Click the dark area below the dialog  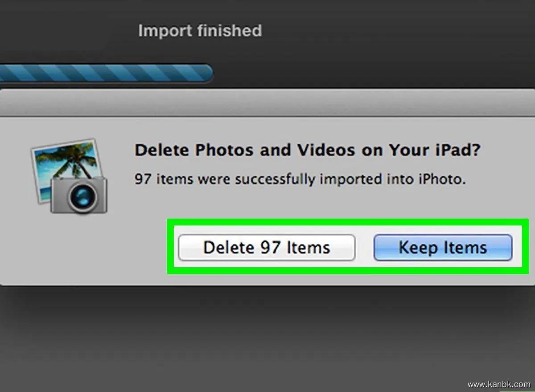[267, 339]
